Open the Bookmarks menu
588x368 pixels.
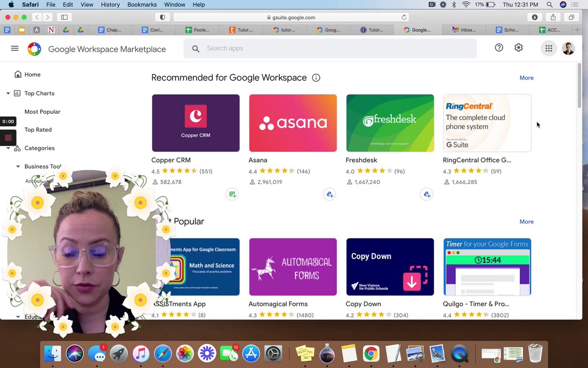click(x=142, y=5)
